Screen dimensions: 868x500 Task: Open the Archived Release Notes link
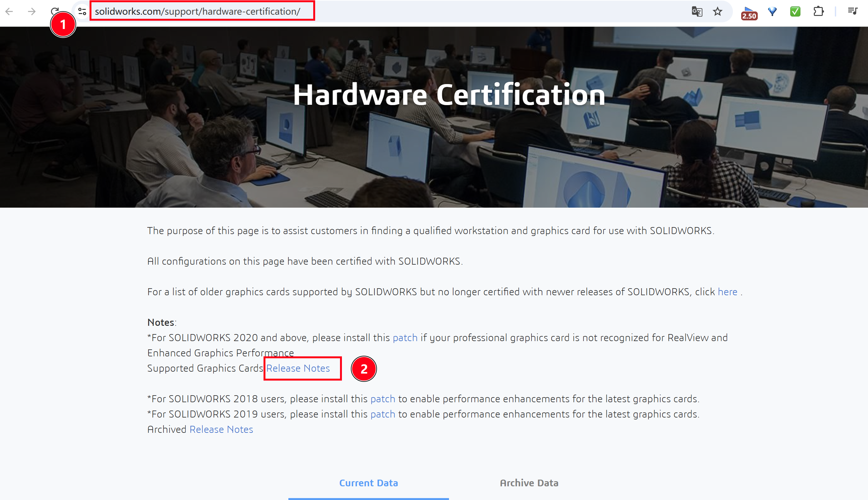point(221,429)
